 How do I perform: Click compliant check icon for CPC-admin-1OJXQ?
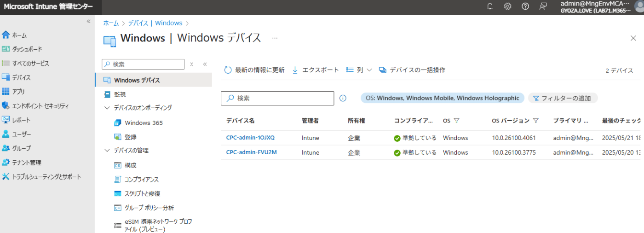click(397, 138)
